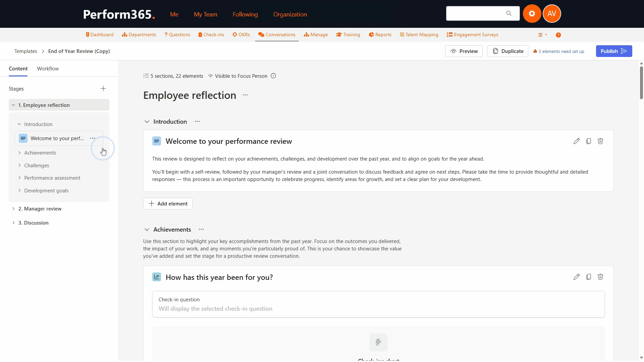
Task: Click the Duplicate button
Action: pyautogui.click(x=507, y=51)
